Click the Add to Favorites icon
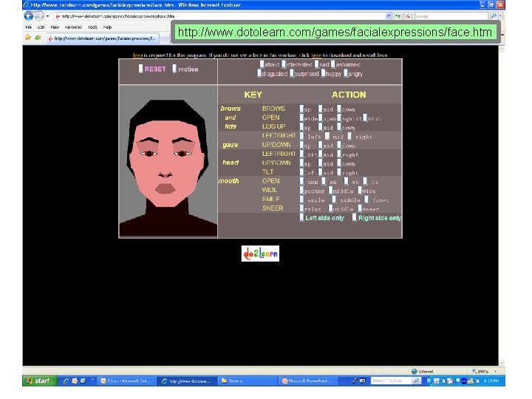 click(x=38, y=38)
